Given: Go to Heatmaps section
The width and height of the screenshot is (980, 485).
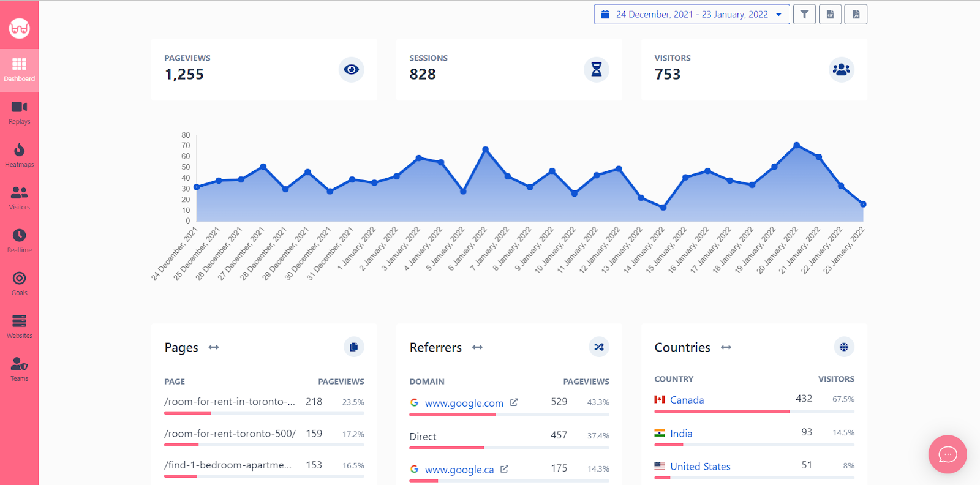Looking at the screenshot, I should click(19, 156).
